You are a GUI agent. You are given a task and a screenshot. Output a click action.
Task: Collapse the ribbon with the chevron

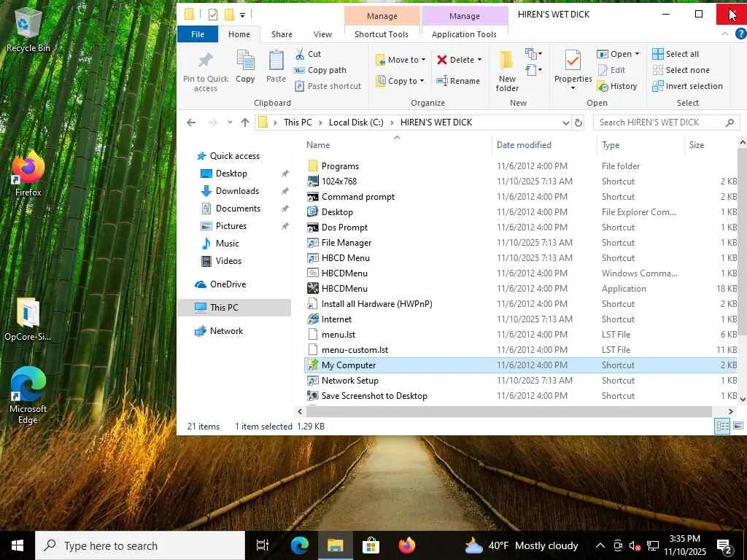click(724, 34)
